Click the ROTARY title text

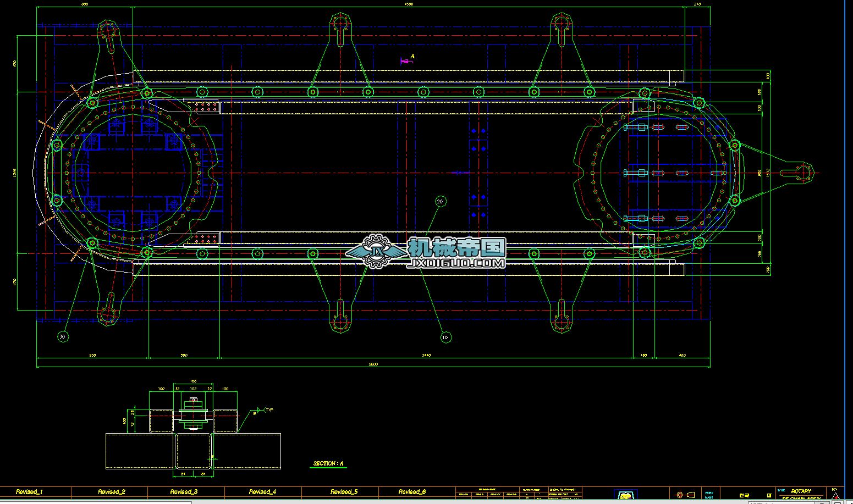[x=801, y=491]
